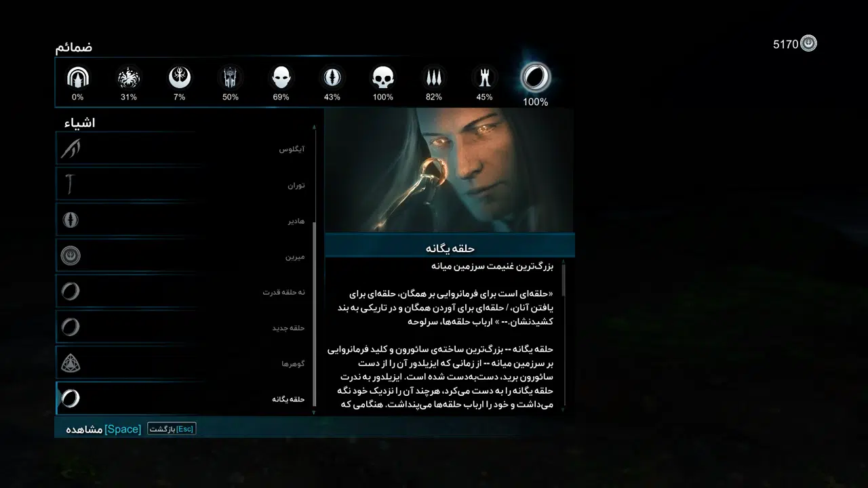This screenshot has width=868, height=488.
Task: Click the 5170 currency value
Action: (x=786, y=45)
